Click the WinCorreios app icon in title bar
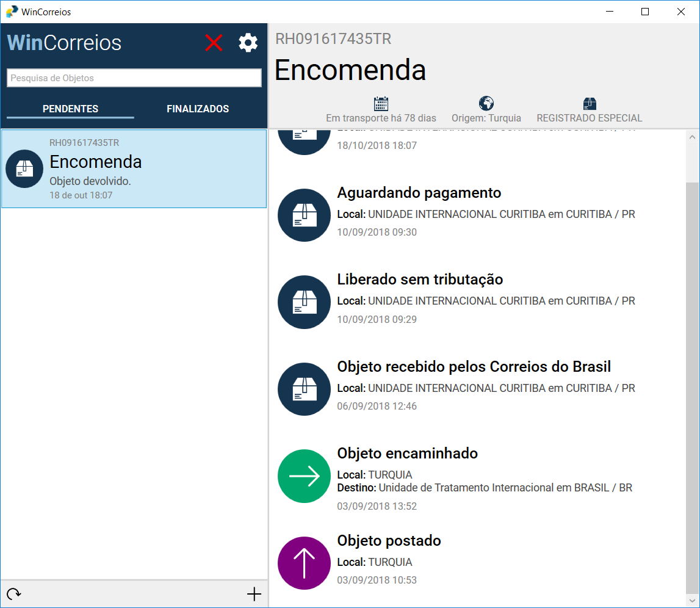The height and width of the screenshot is (608, 700). click(12, 12)
